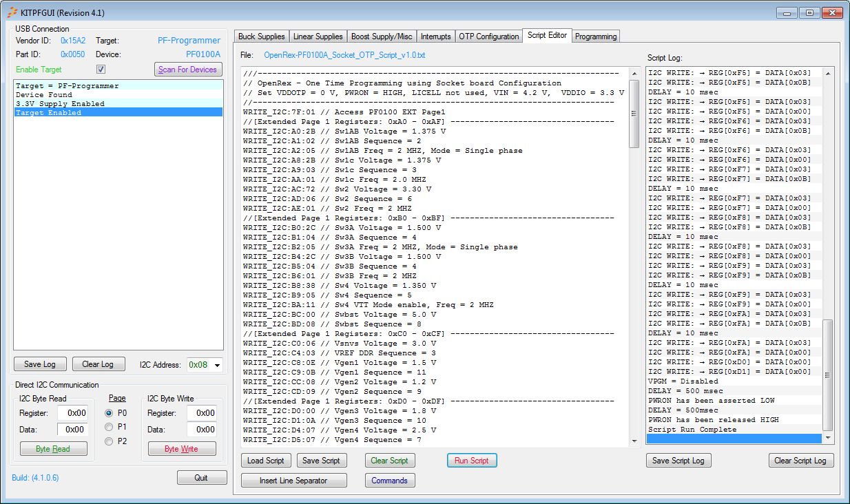
Task: Click the Run Script button
Action: [472, 461]
